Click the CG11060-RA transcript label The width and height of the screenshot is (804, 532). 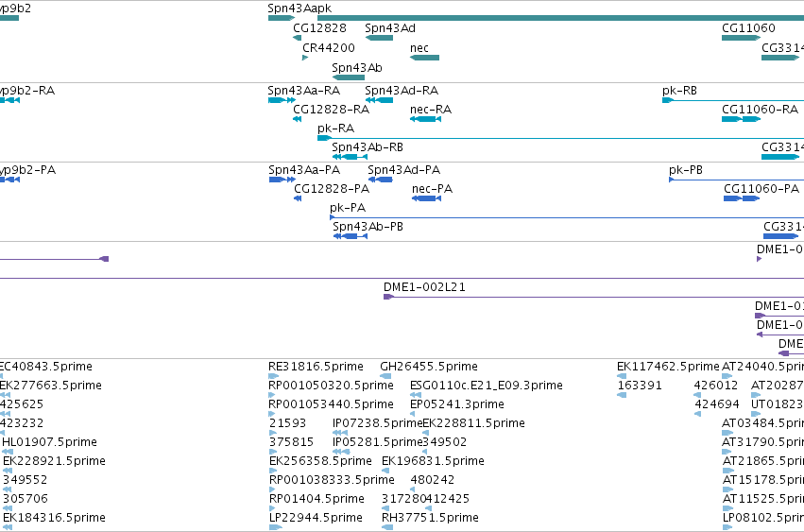(760, 110)
